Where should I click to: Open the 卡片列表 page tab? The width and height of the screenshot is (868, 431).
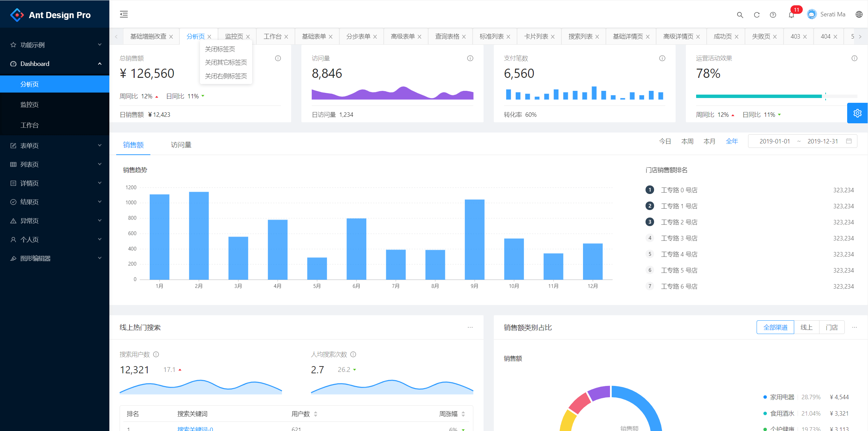pyautogui.click(x=536, y=36)
